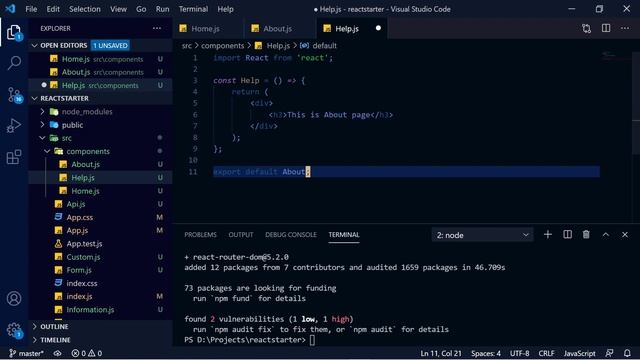Open App.css in the file tree

tap(80, 217)
